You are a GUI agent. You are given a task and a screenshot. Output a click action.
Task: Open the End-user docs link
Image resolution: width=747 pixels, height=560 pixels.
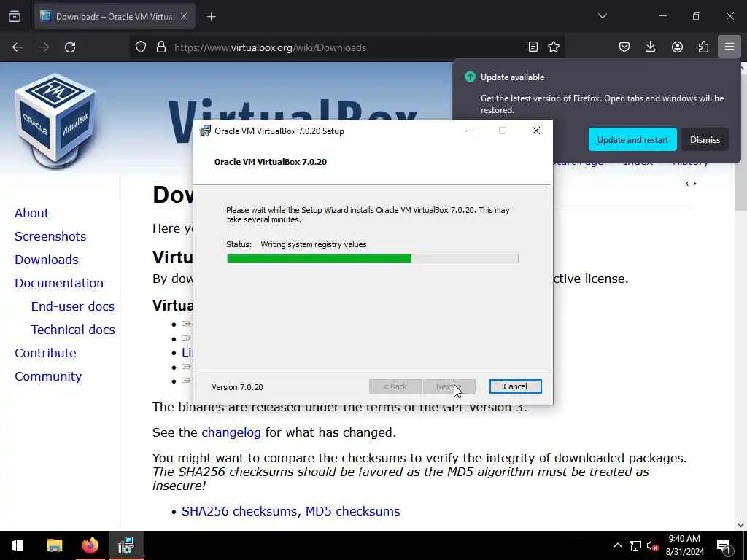(72, 306)
